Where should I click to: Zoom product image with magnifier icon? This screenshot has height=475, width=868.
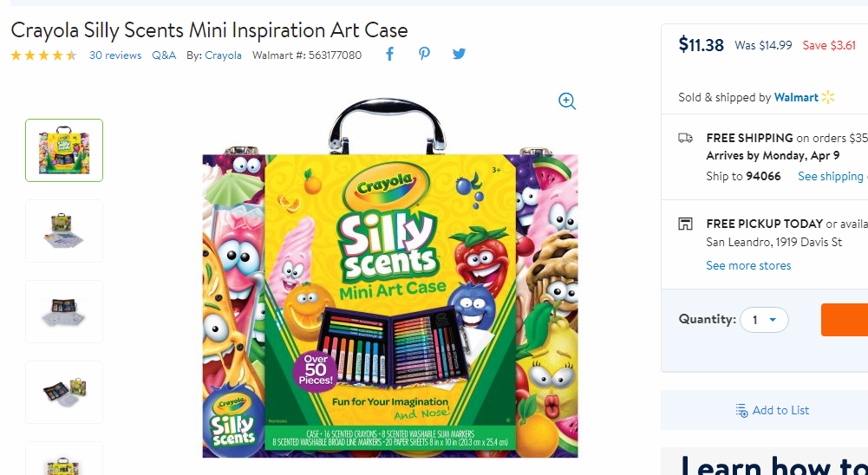[x=567, y=101]
